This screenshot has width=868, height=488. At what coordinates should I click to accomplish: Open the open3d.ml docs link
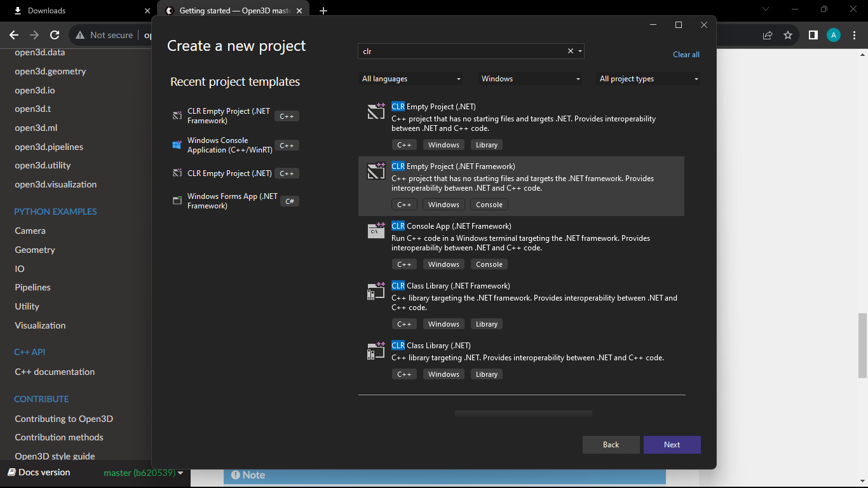click(x=36, y=128)
